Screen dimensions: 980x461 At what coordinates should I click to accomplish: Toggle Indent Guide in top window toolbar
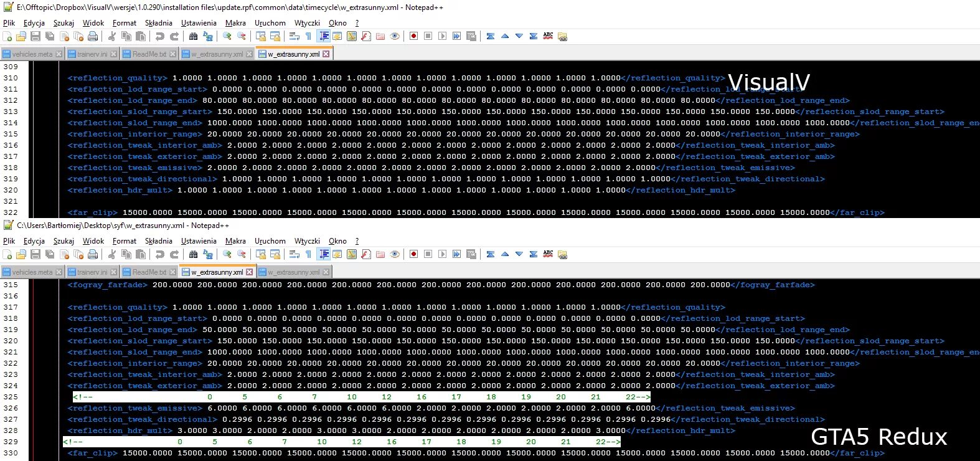(324, 36)
